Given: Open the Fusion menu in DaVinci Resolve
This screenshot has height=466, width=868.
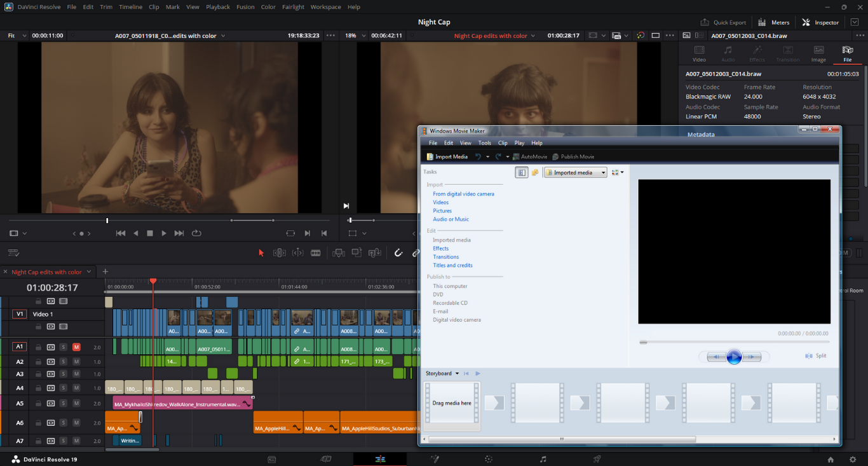Looking at the screenshot, I should (x=245, y=7).
